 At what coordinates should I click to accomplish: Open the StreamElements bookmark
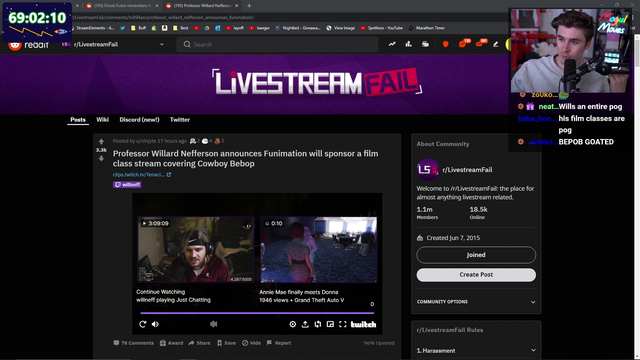(93, 28)
